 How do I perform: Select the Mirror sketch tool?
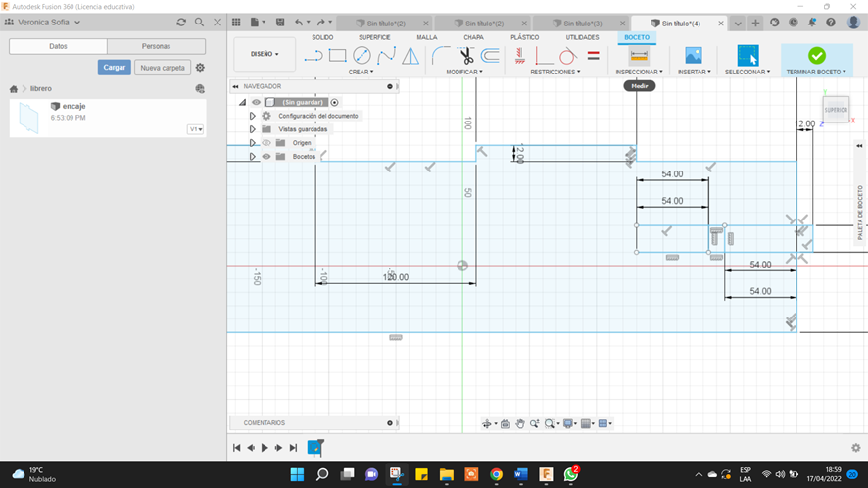coord(410,56)
